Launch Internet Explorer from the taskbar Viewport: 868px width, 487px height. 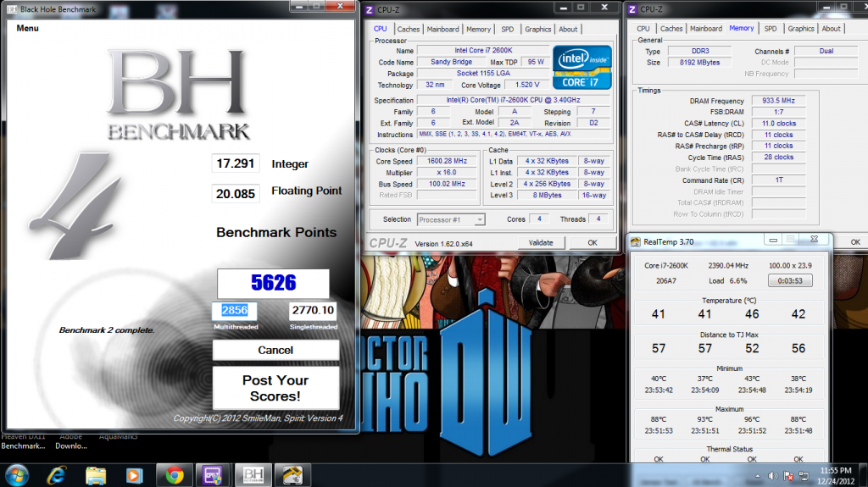pos(57,475)
